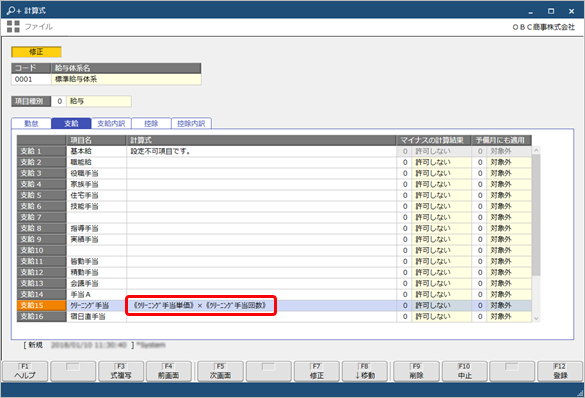Click the 会議手当 item name cell

pos(96,283)
